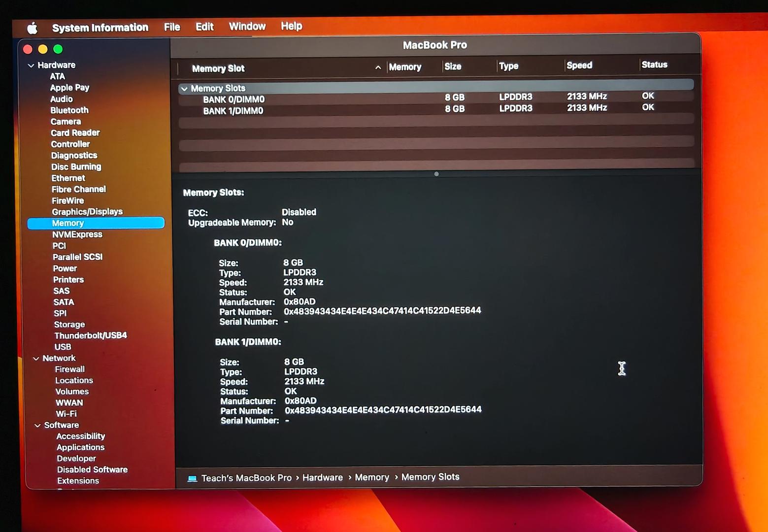Select Accessibility under Software
This screenshot has width=768, height=532.
pyautogui.click(x=80, y=436)
